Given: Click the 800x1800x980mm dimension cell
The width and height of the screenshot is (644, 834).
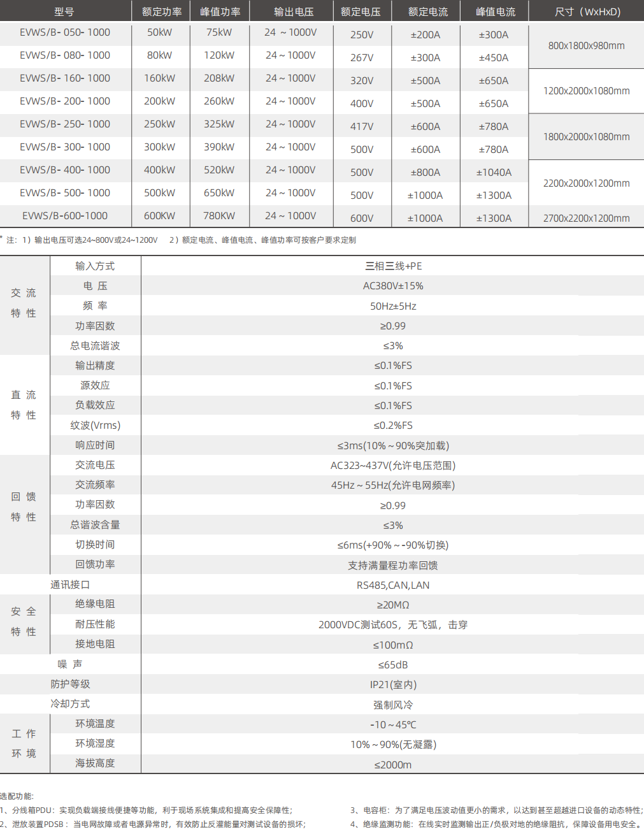Looking at the screenshot, I should click(586, 46).
